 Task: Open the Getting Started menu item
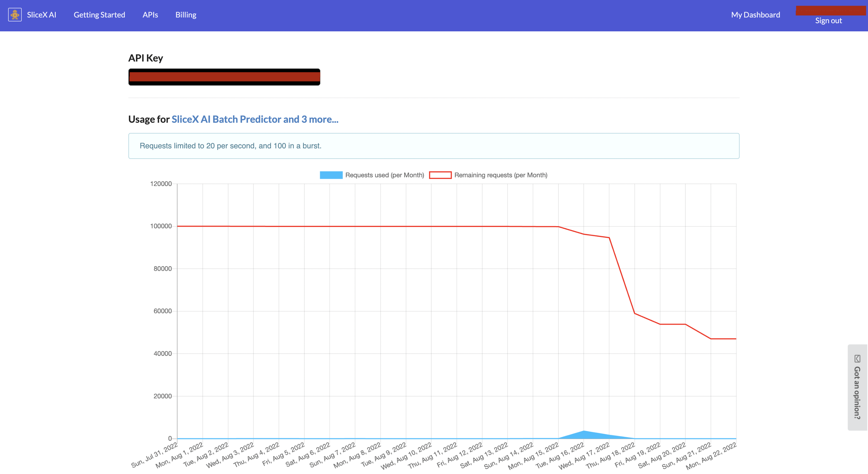pyautogui.click(x=99, y=15)
